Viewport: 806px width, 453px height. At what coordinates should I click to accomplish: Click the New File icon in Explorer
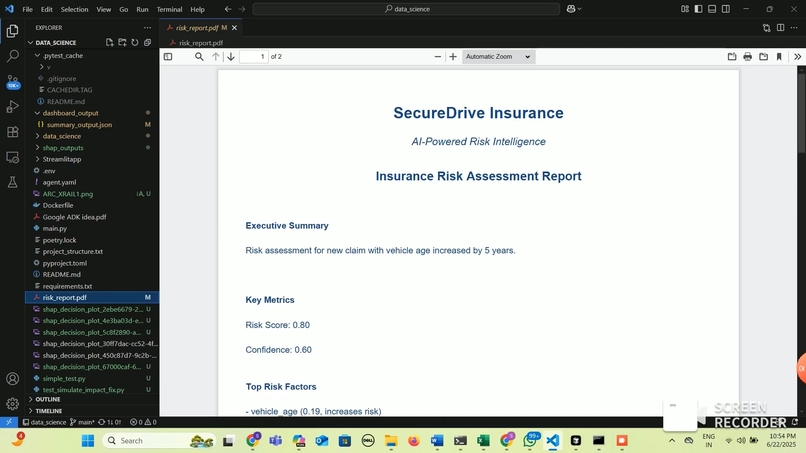tap(109, 43)
